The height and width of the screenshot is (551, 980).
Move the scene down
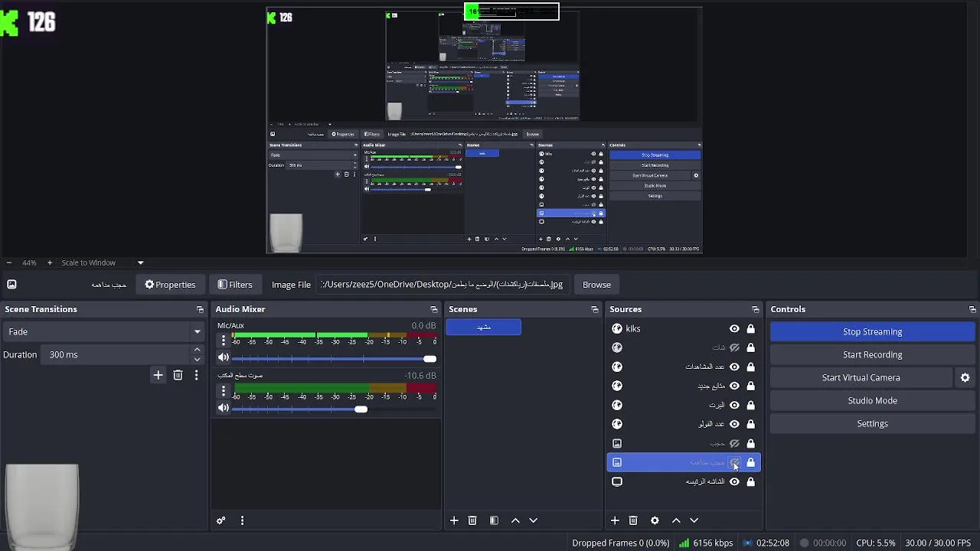coord(534,520)
